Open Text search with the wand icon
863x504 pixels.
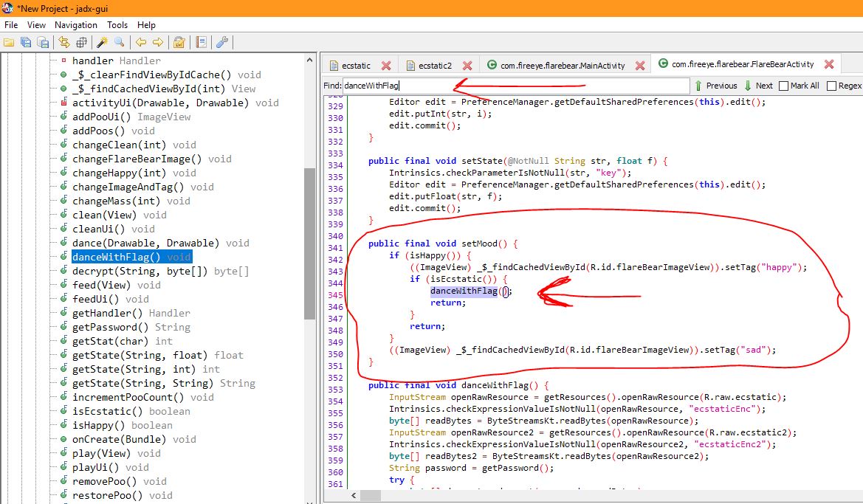click(x=103, y=42)
